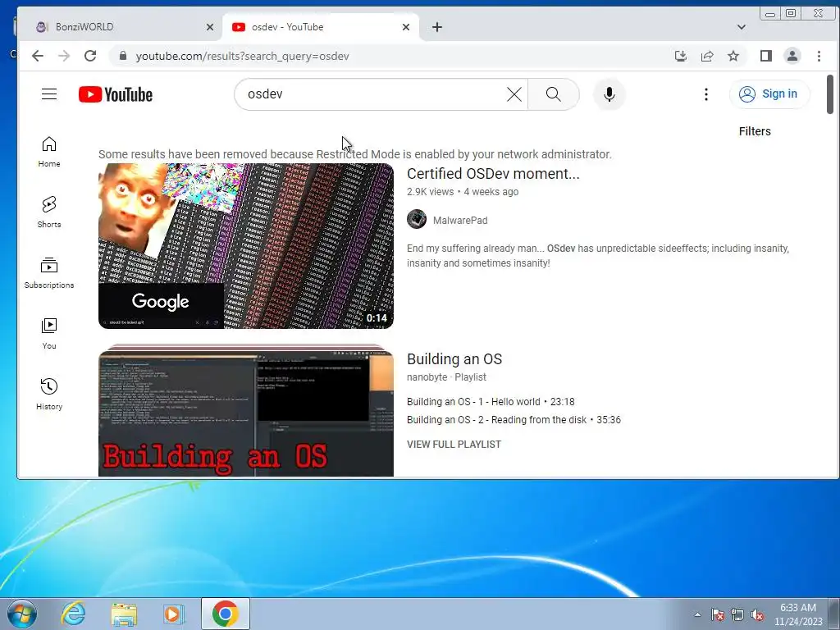Open the search Filters
This screenshot has height=630, width=840.
[x=755, y=131]
